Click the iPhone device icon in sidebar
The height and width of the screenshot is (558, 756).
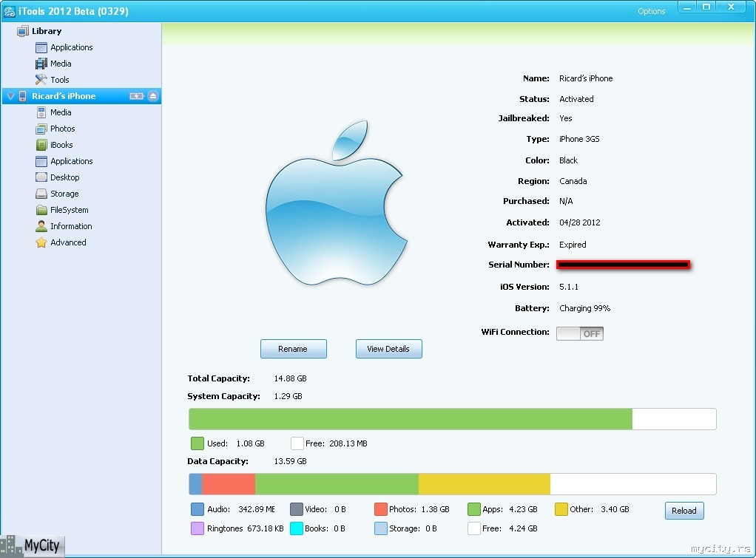(x=22, y=96)
